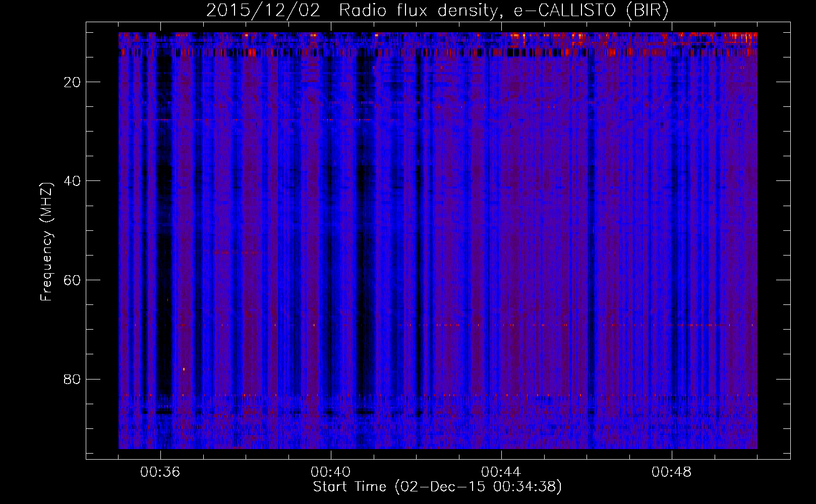The height and width of the screenshot is (504, 816).
Task: Click the "Frequency (MHZ)" y-axis label
Action: tap(46, 242)
